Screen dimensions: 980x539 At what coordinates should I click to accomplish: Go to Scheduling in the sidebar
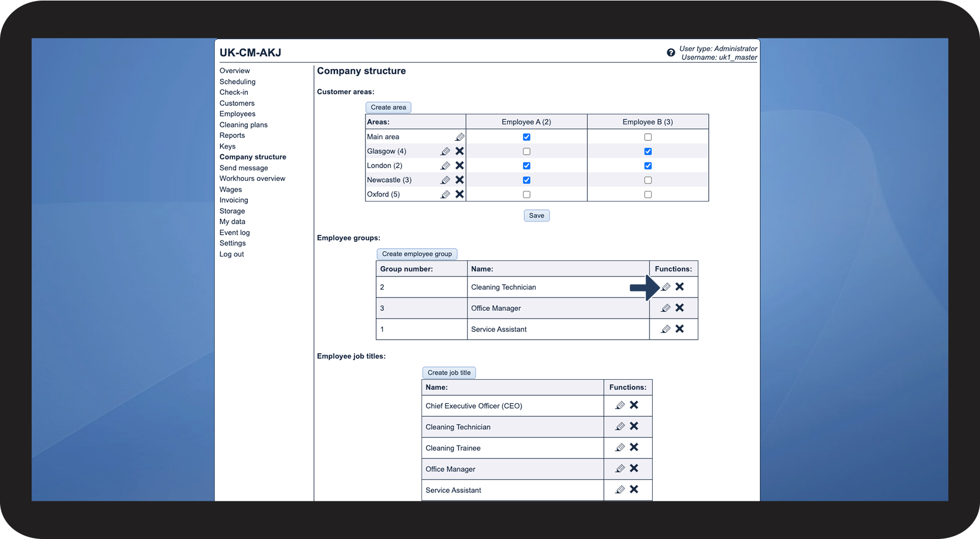click(x=237, y=82)
